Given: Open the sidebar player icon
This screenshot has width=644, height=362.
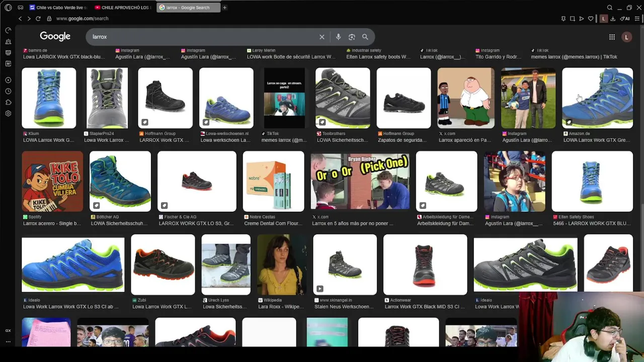Looking at the screenshot, I should point(8,80).
